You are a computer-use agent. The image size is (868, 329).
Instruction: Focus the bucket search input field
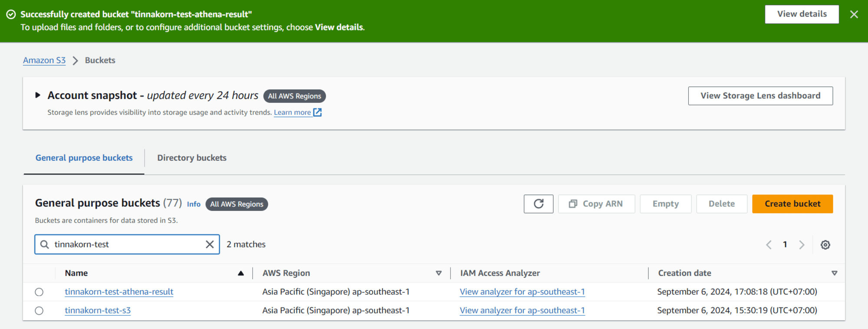pyautogui.click(x=127, y=244)
